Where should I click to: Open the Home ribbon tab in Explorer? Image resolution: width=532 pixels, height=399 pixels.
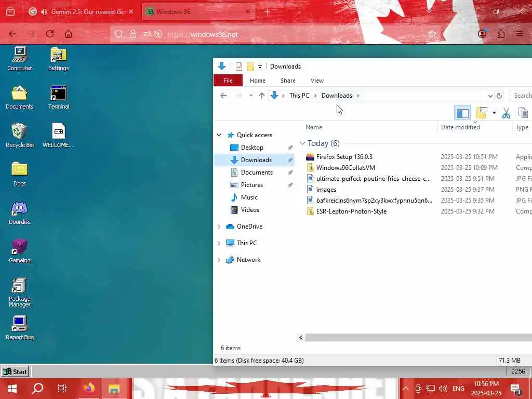coord(258,81)
